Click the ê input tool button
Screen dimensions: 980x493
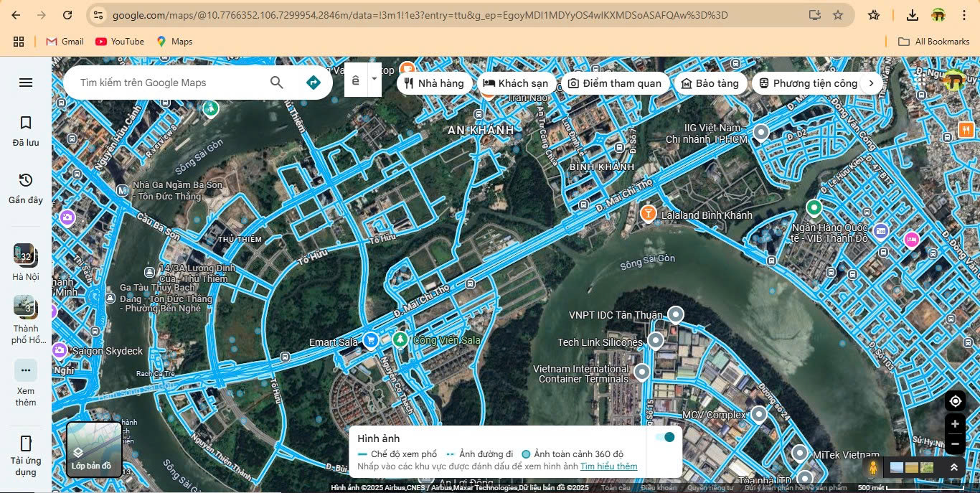point(357,80)
